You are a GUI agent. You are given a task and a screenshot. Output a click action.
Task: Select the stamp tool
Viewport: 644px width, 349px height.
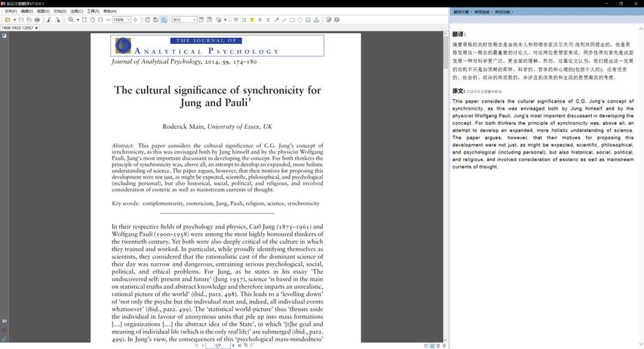click(x=316, y=20)
